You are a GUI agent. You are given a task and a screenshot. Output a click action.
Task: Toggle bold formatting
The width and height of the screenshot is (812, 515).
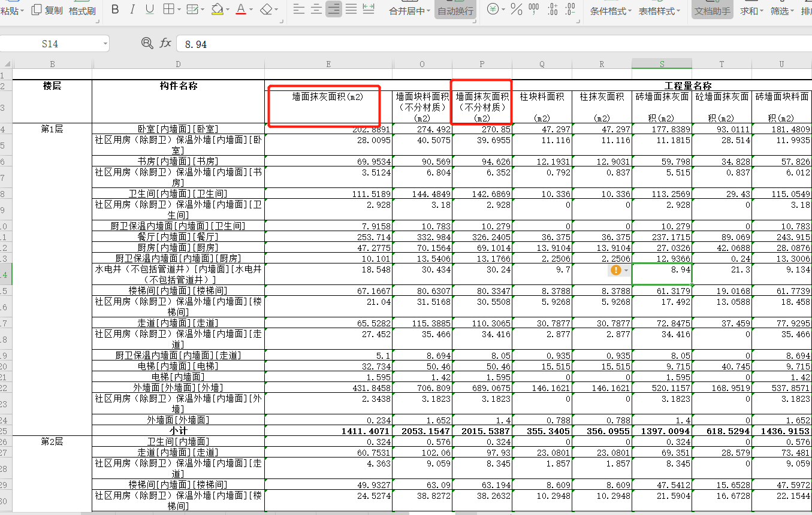coord(116,10)
